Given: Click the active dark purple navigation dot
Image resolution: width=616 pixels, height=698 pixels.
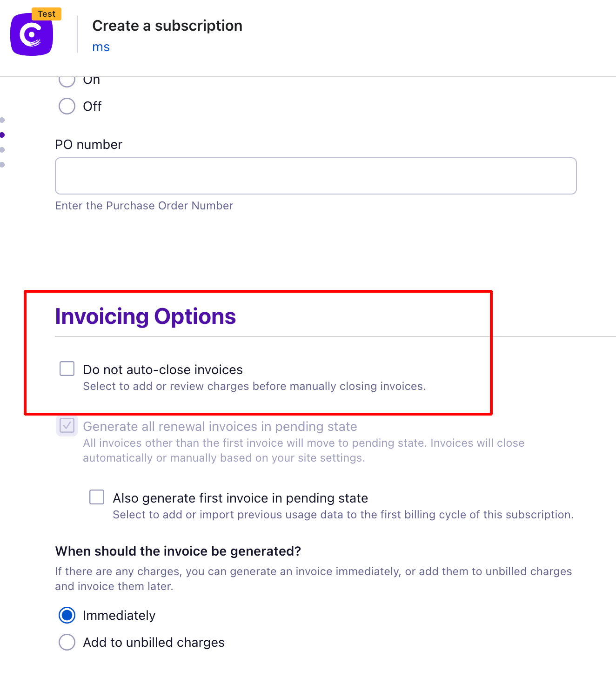Looking at the screenshot, I should [2, 135].
